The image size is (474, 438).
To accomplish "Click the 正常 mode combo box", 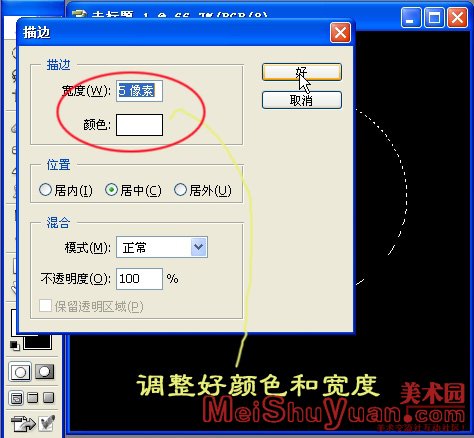I will pyautogui.click(x=162, y=247).
